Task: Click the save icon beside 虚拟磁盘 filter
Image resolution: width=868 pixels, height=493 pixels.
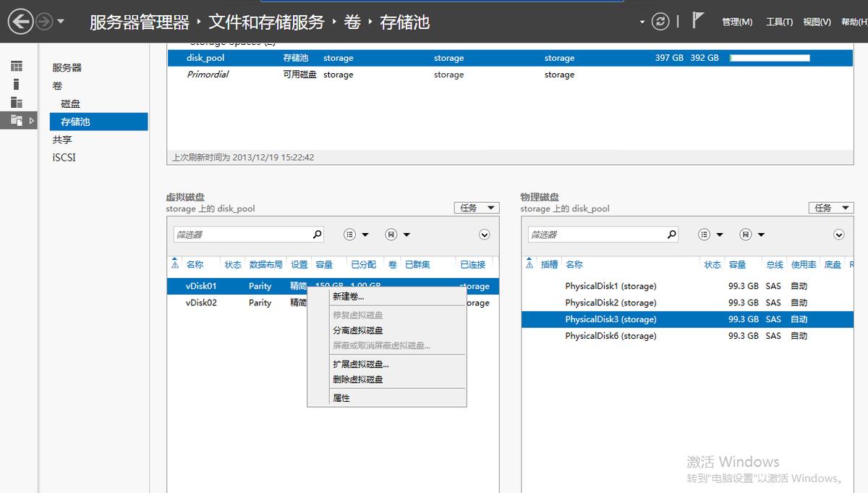Action: pos(391,234)
